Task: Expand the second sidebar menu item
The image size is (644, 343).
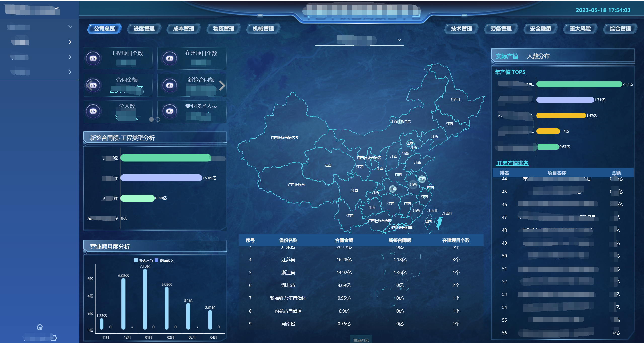Action: (x=70, y=42)
